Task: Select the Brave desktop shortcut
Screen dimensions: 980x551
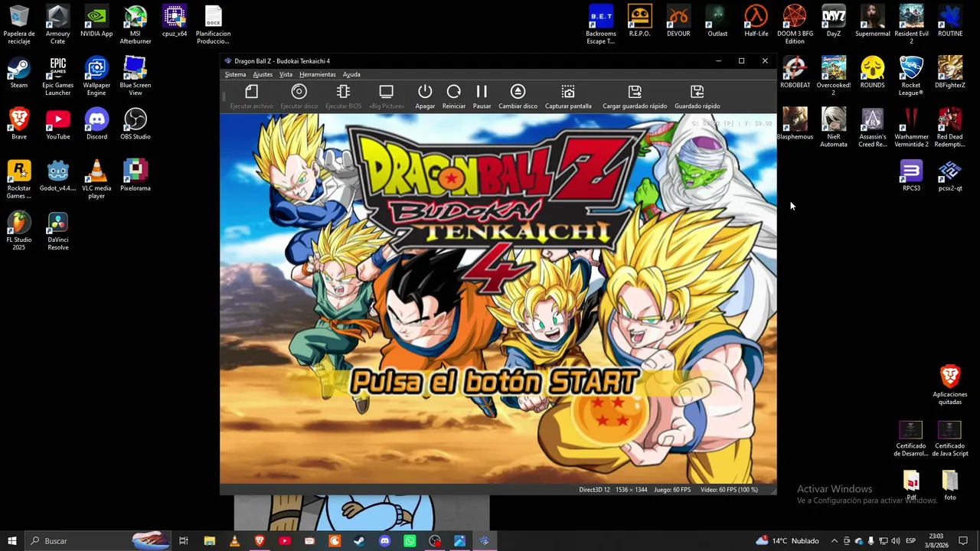Action: pos(19,124)
